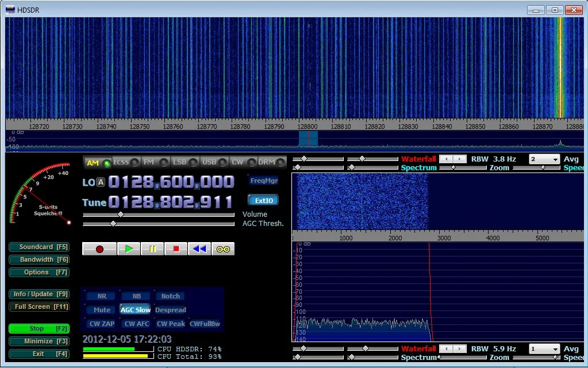Click the blue rewind icon

tap(199, 249)
